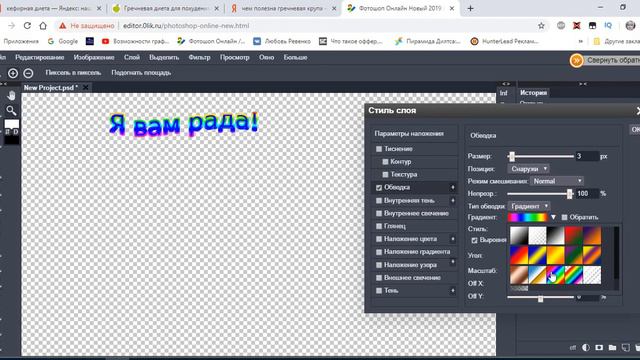Viewport: 640px width, 360px height.
Task: Enable the Текстура checkbox
Action: [385, 174]
